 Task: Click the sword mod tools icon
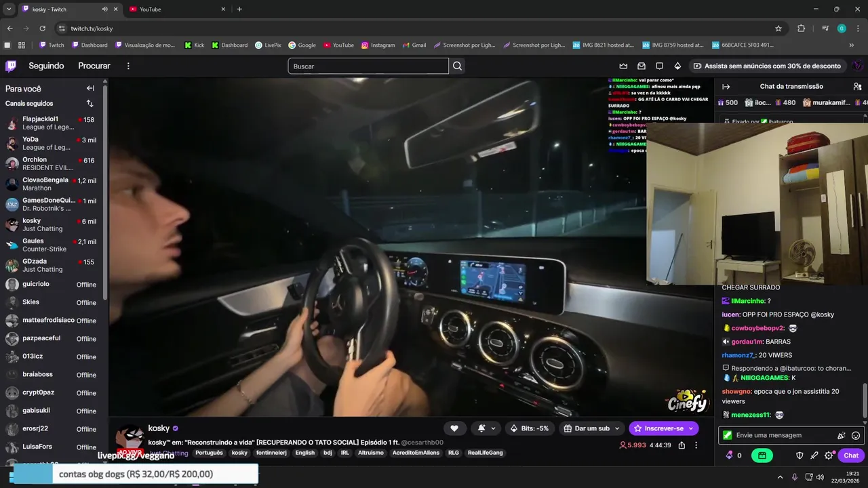(814, 455)
